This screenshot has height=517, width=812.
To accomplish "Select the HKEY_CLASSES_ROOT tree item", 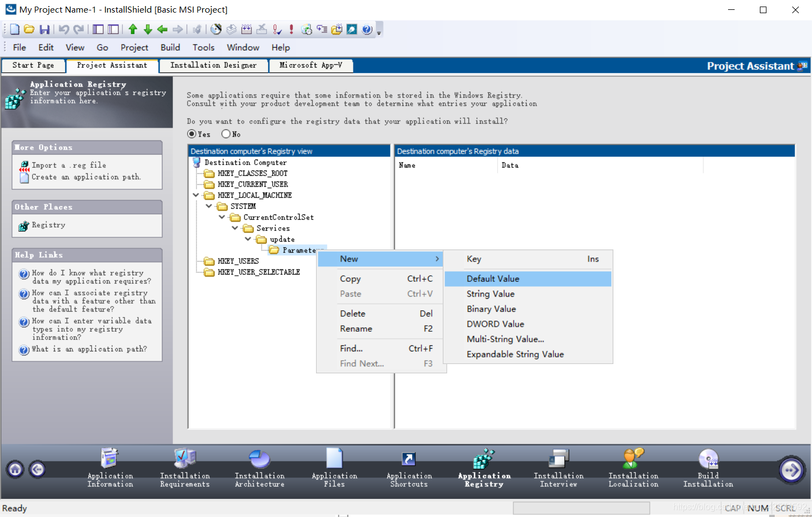I will point(252,173).
